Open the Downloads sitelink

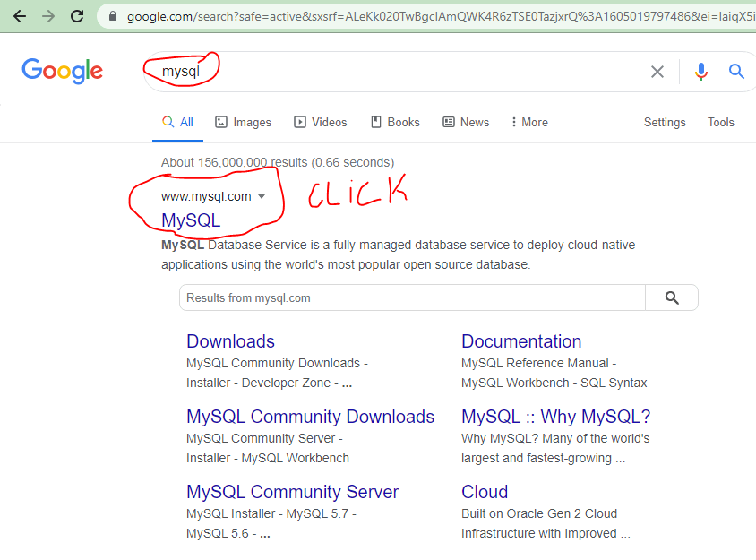(230, 341)
